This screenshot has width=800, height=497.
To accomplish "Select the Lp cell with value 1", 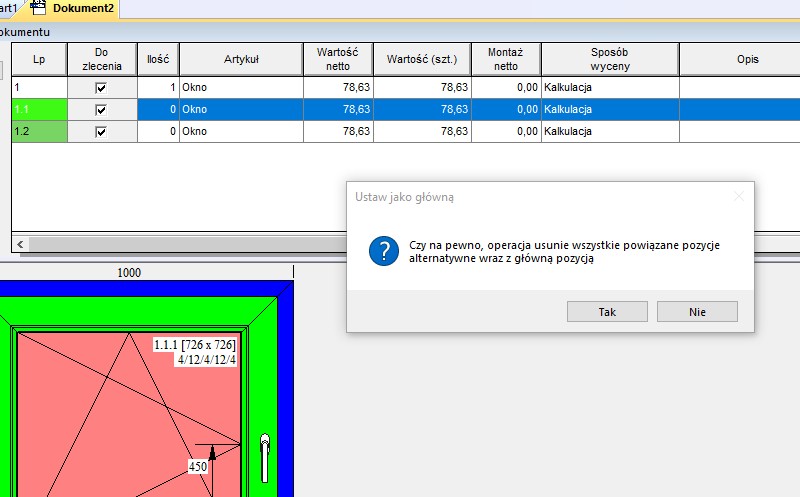I will click(x=39, y=87).
